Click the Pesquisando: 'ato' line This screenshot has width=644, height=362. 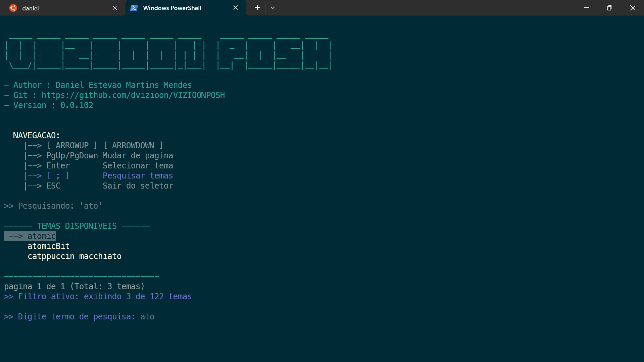click(x=53, y=206)
